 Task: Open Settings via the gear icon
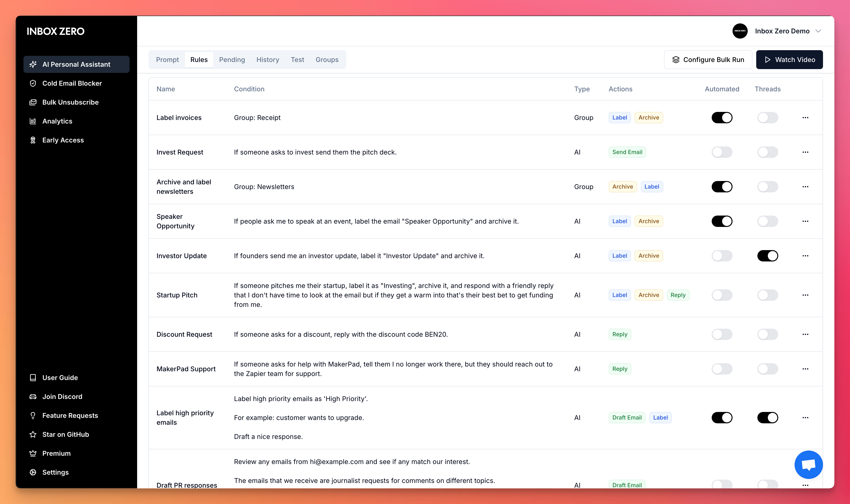tap(33, 473)
